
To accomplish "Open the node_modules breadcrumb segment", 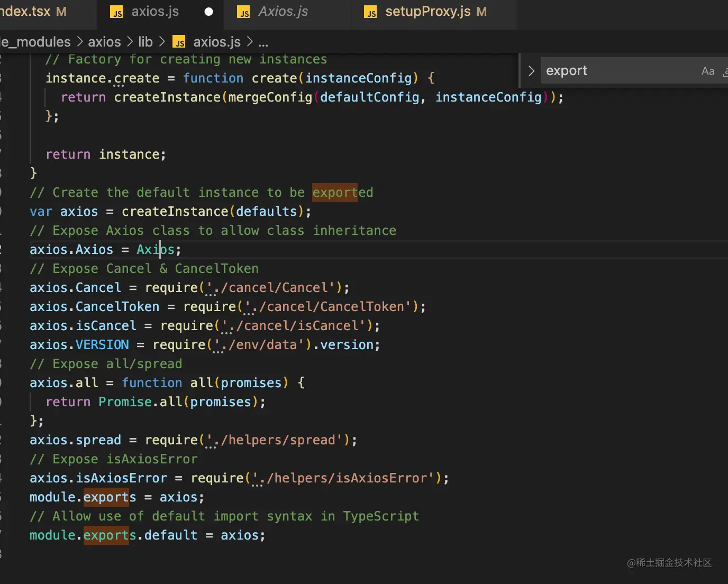I will [35, 42].
